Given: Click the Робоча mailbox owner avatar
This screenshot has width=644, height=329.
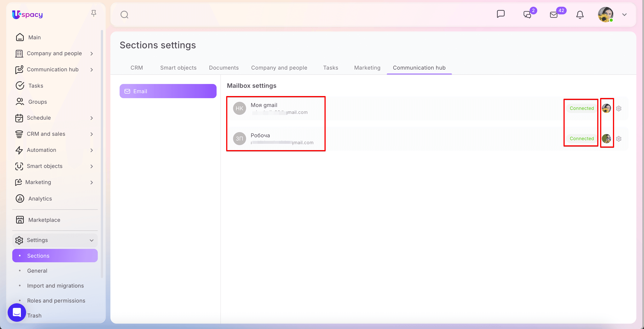Looking at the screenshot, I should (606, 138).
